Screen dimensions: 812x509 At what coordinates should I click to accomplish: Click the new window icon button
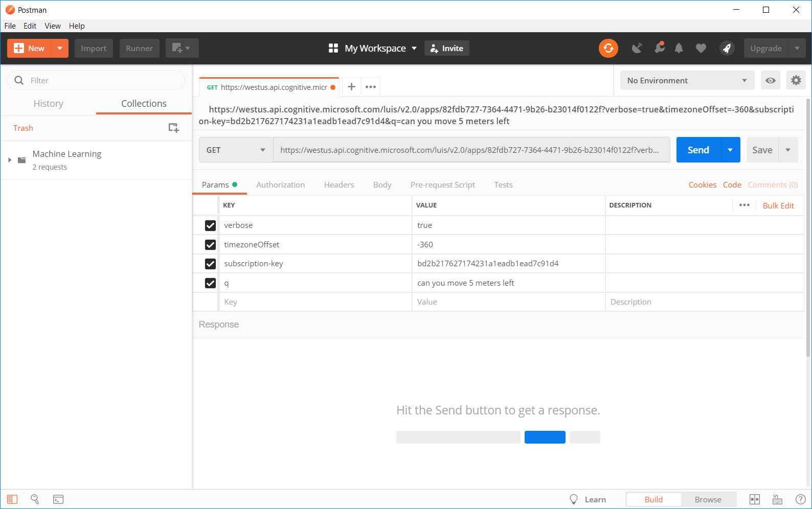(182, 48)
